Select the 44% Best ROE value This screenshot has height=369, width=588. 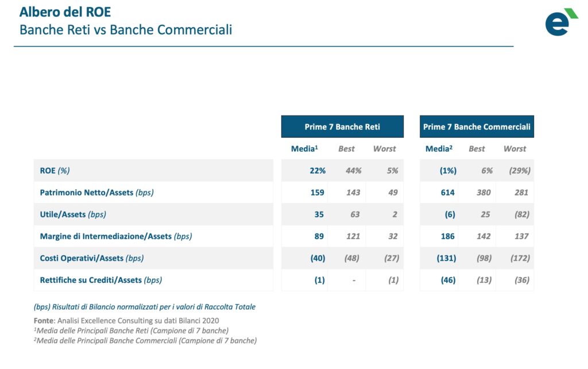353,171
